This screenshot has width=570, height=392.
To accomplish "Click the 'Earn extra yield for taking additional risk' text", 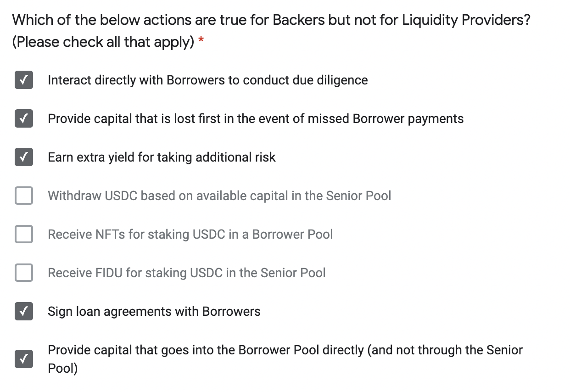I will pos(162,157).
